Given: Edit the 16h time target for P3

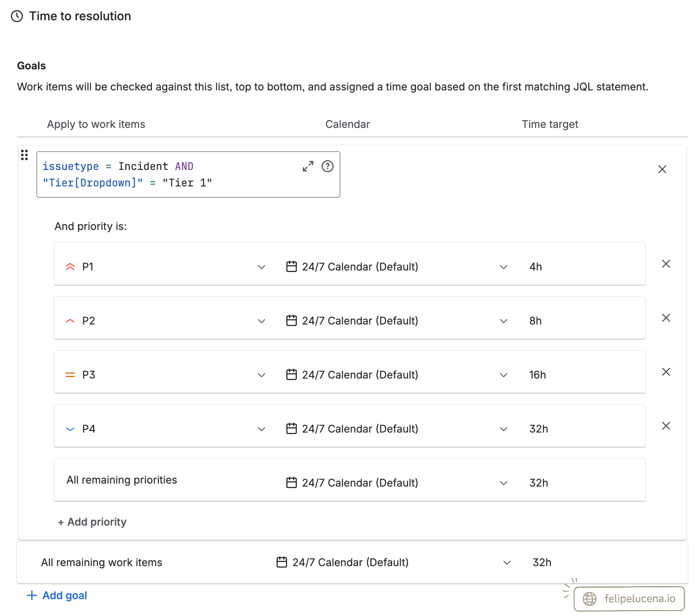Looking at the screenshot, I should [x=537, y=375].
